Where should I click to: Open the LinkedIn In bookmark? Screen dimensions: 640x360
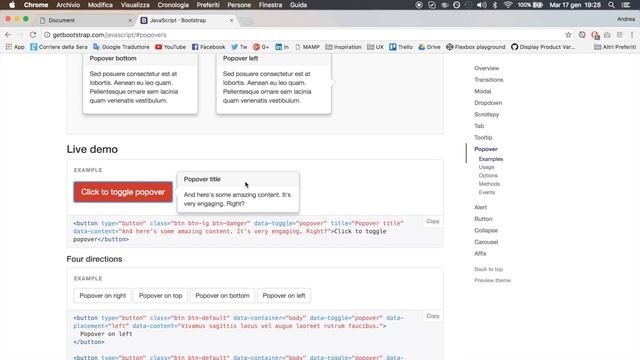pos(282,47)
